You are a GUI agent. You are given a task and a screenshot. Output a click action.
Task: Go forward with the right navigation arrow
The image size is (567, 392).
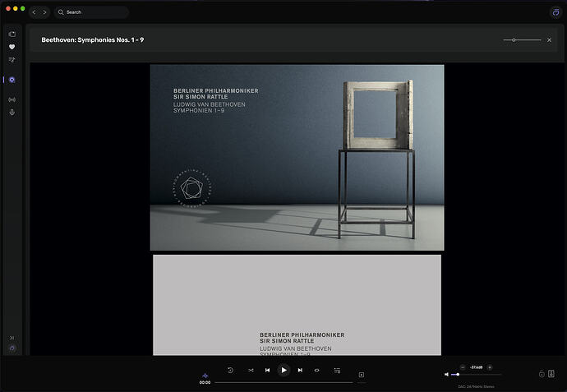[44, 12]
